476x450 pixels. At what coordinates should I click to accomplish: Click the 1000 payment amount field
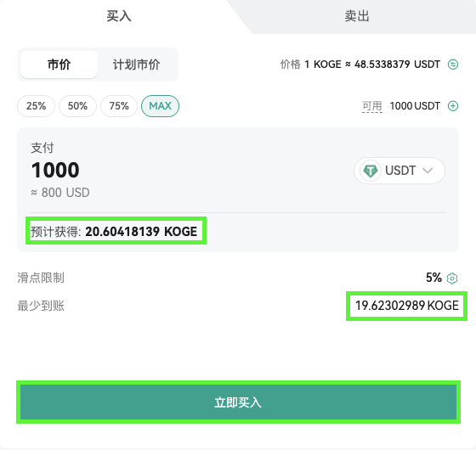click(55, 170)
